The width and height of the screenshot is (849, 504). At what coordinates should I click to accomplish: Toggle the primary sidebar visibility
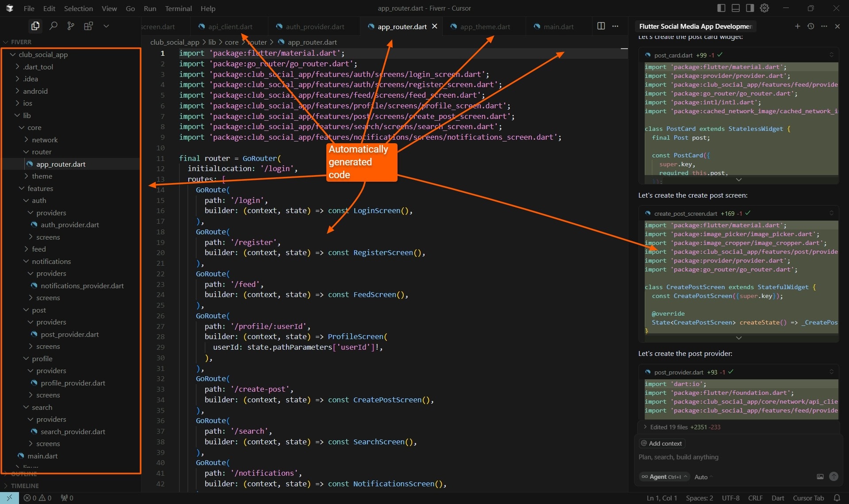721,8
